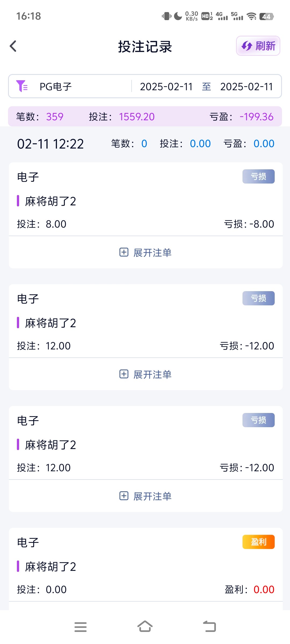Screen dimensions: 290x644
Task: Tap the 麻将胡了2 title in first card
Action: pyautogui.click(x=50, y=201)
